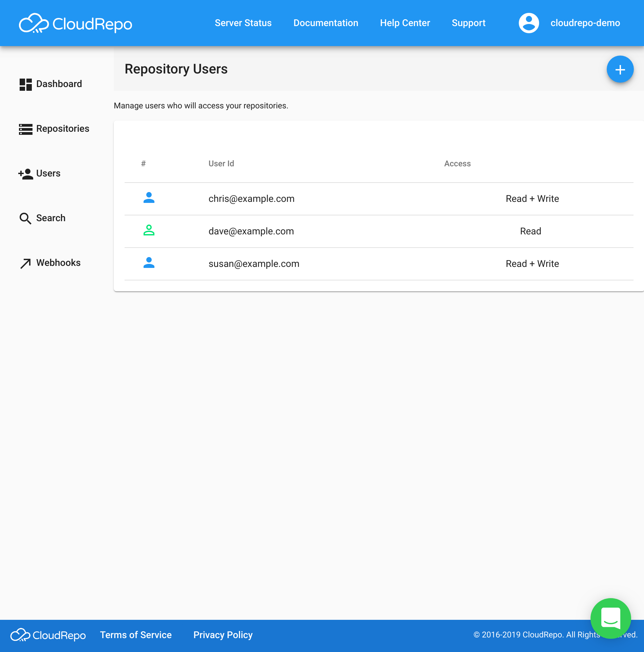
Task: Open Privacy Policy link
Action: tap(223, 635)
